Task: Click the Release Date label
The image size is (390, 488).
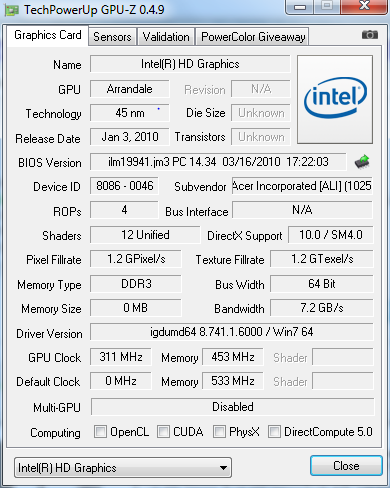Action: (x=48, y=139)
